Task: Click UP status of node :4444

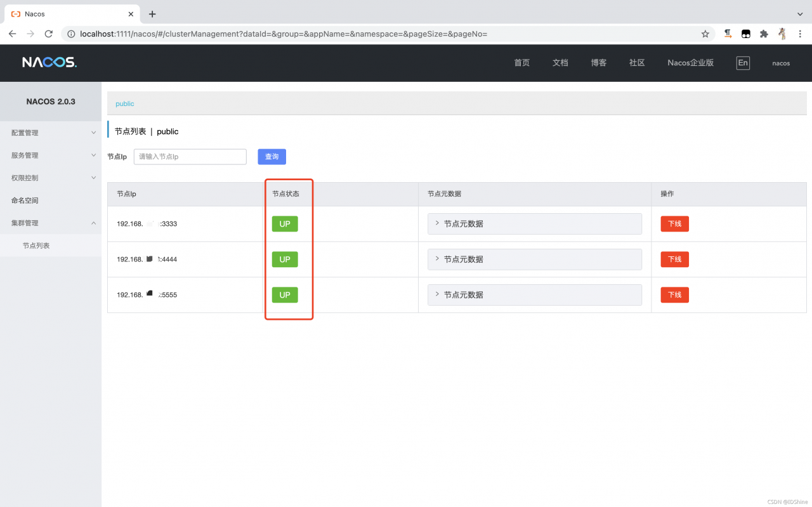Action: pyautogui.click(x=285, y=260)
